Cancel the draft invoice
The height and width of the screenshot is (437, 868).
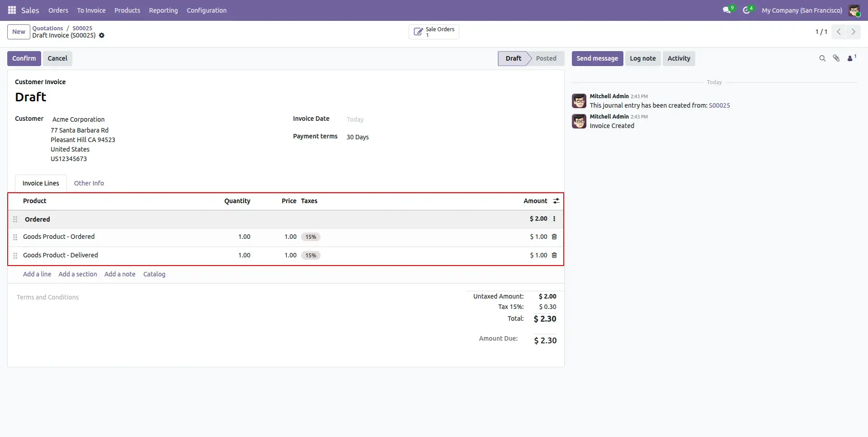pyautogui.click(x=57, y=58)
